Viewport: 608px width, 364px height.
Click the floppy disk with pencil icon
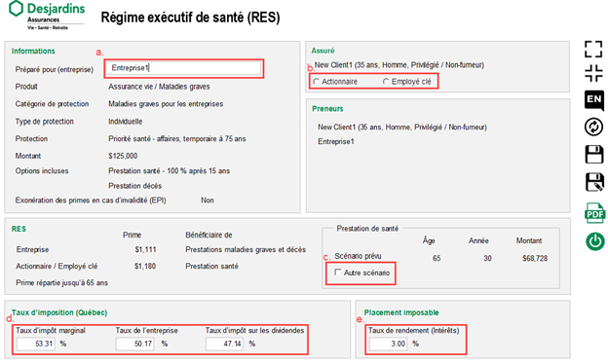pos(594,182)
